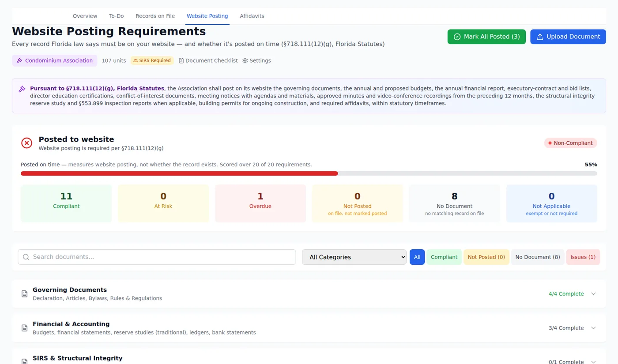Click the SIRS Required badge

point(152,60)
